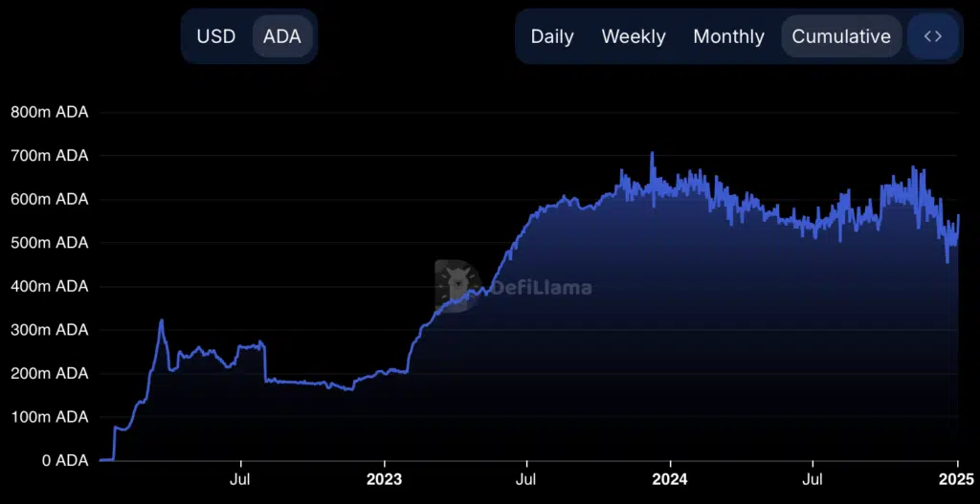This screenshot has width=980, height=504.
Task: Click the 700m ADA axis label
Action: [50, 156]
